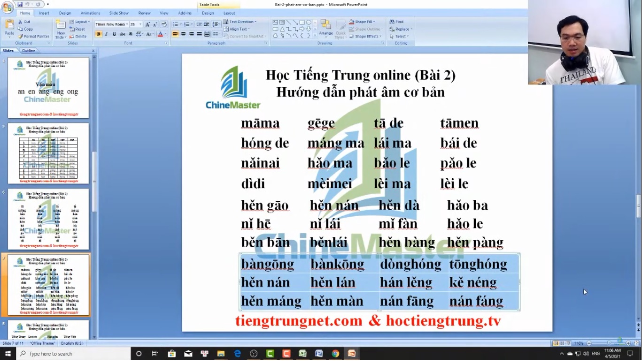Open the Table Tools Layout tab
This screenshot has width=642, height=364.
point(229,13)
